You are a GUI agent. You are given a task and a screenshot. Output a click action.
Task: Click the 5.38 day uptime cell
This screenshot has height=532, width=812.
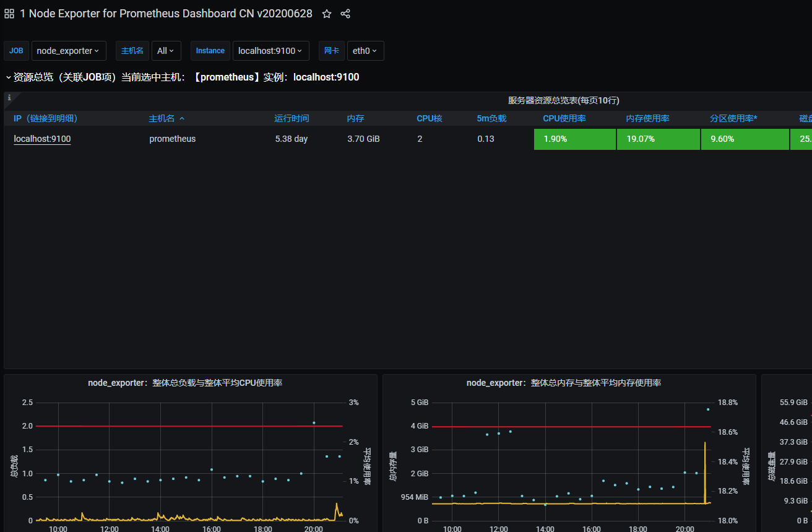pos(292,139)
